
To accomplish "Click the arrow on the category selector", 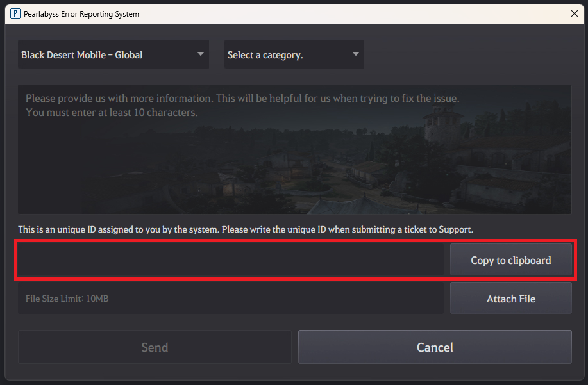I will (x=355, y=54).
